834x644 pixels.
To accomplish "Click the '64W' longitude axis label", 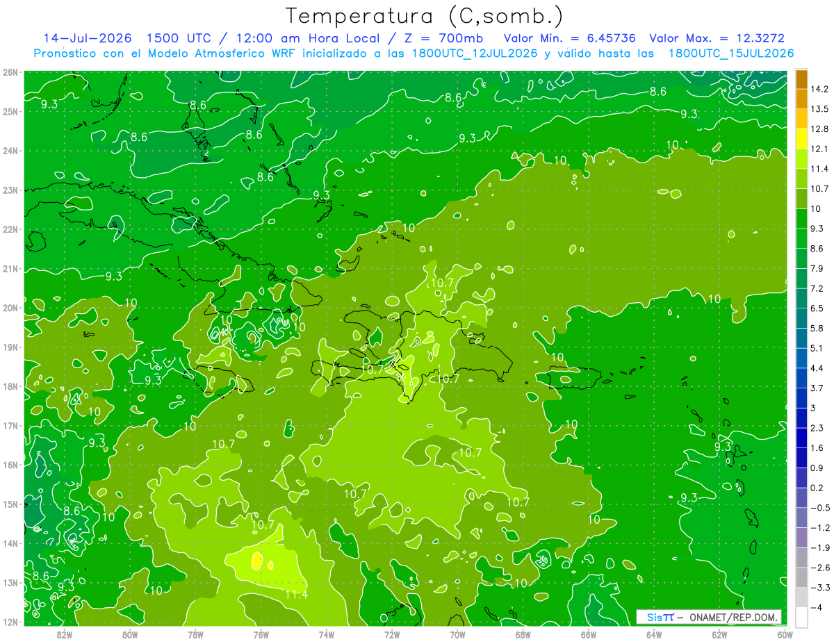I will coord(654,634).
